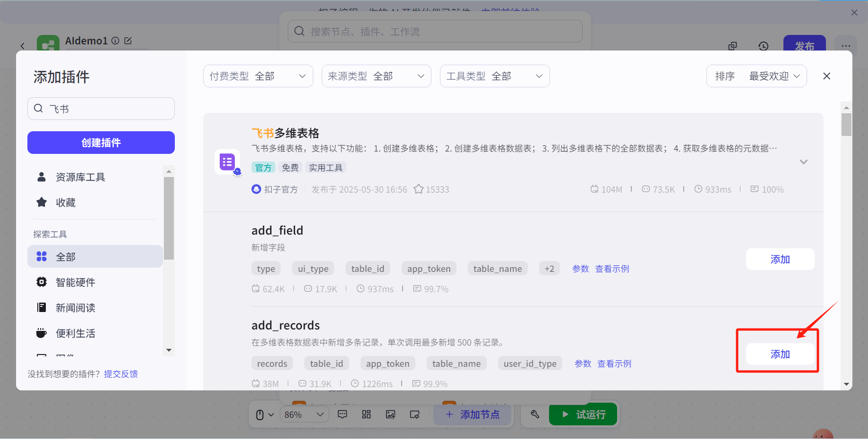The width and height of the screenshot is (868, 439).
Task: Open 参数 link for add_records
Action: coord(583,363)
